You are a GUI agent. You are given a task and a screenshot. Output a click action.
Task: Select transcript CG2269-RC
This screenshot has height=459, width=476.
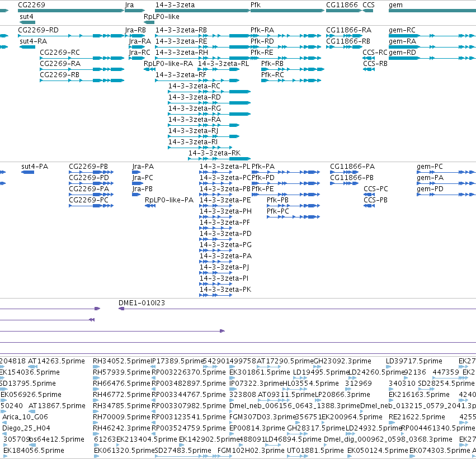pyautogui.click(x=82, y=58)
